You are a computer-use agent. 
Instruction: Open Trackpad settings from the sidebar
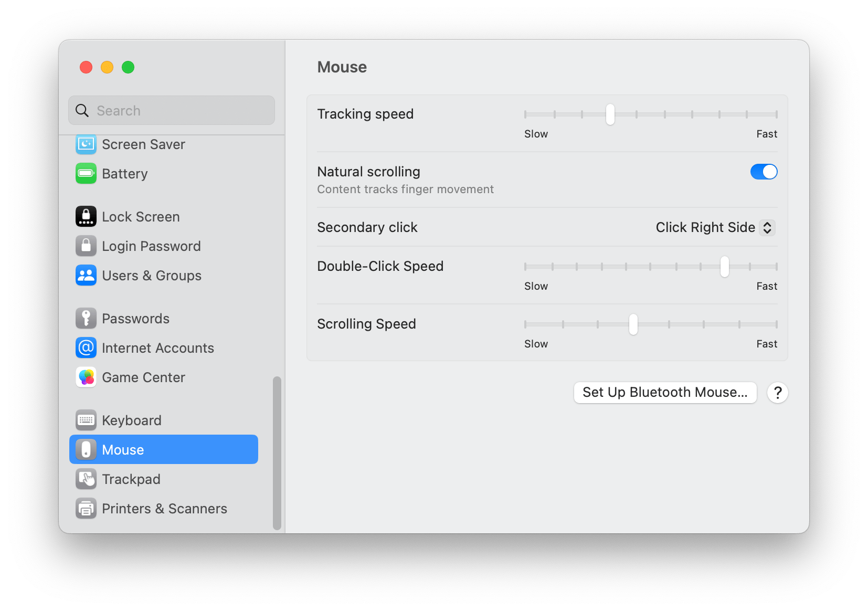click(86, 479)
